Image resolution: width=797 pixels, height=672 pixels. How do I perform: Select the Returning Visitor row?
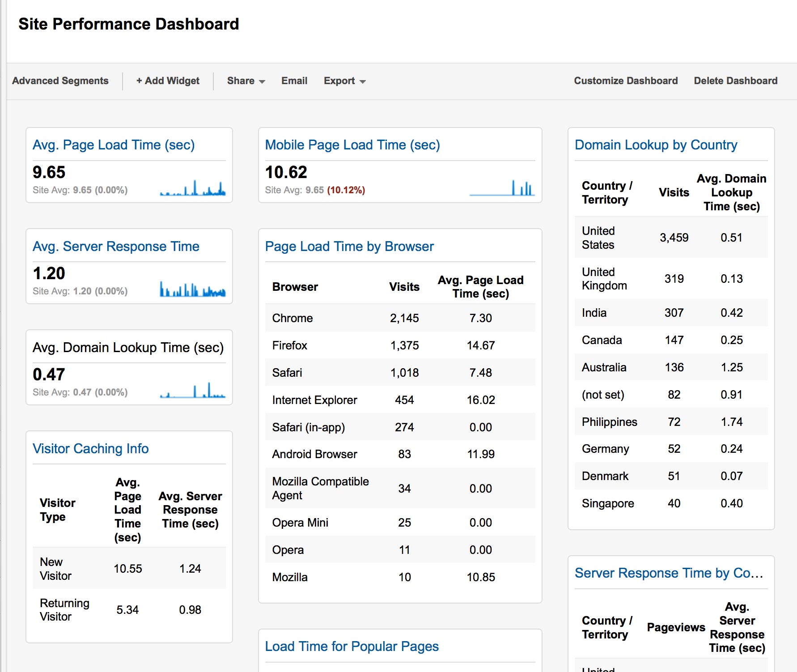tap(129, 610)
